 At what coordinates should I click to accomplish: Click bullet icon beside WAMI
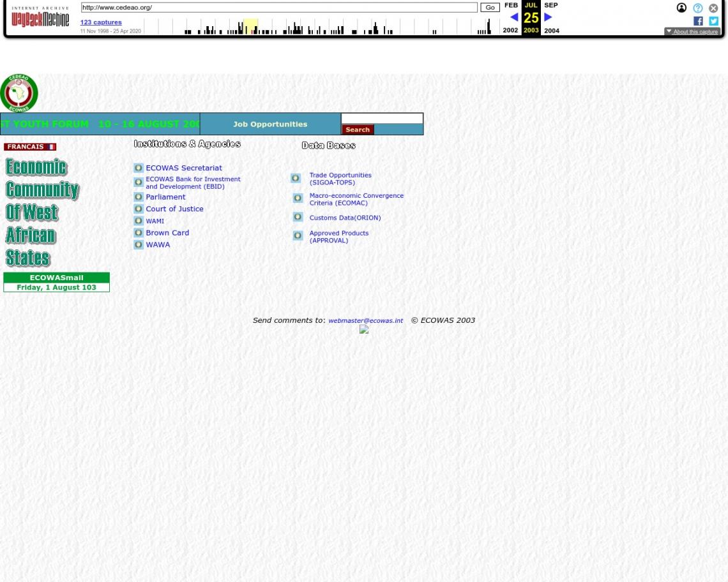coord(139,220)
